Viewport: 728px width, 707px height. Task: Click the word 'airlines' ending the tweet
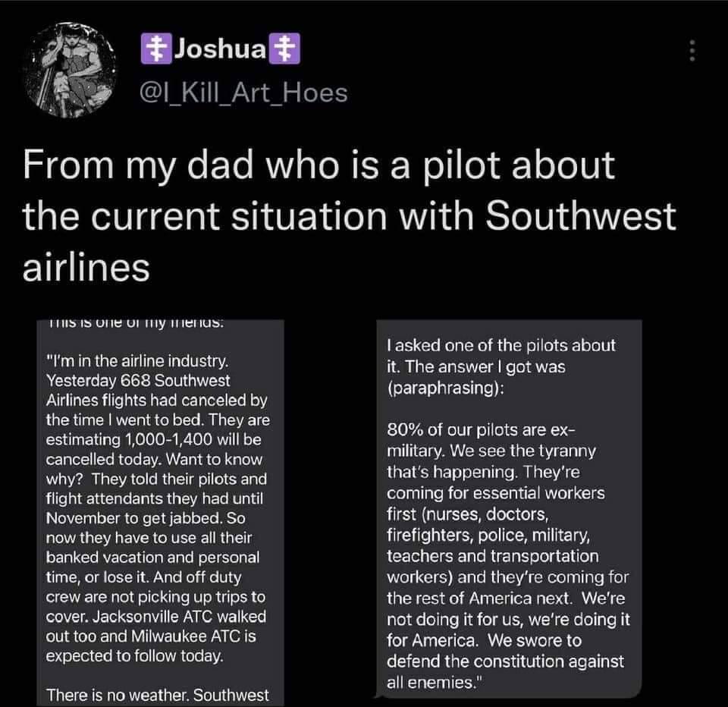[x=86, y=267]
